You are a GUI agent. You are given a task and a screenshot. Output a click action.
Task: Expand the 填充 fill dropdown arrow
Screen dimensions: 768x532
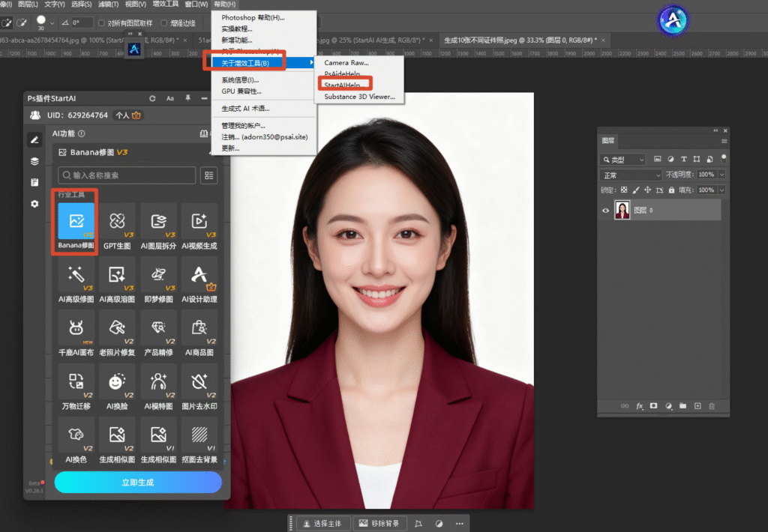[722, 190]
